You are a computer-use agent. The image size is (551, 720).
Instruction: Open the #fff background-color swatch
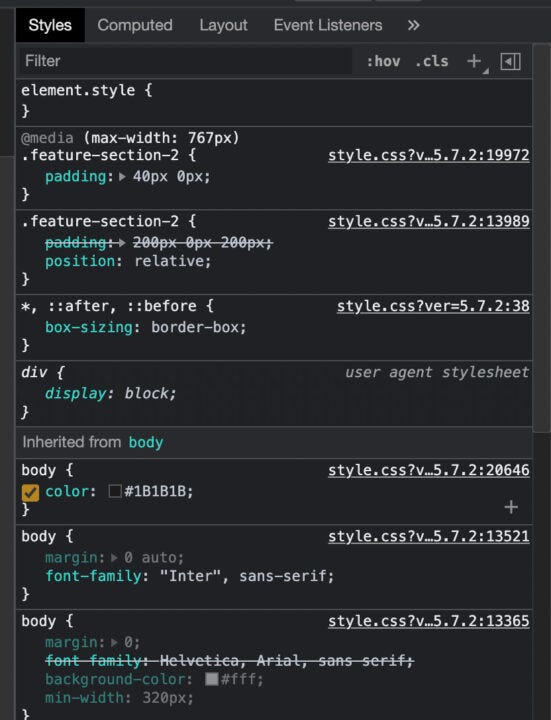(x=211, y=679)
